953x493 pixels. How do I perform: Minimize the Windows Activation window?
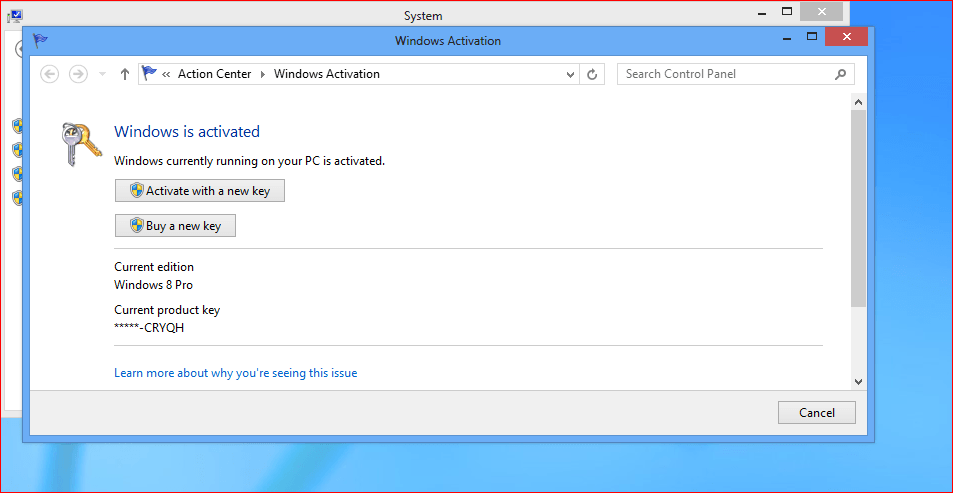coord(787,38)
